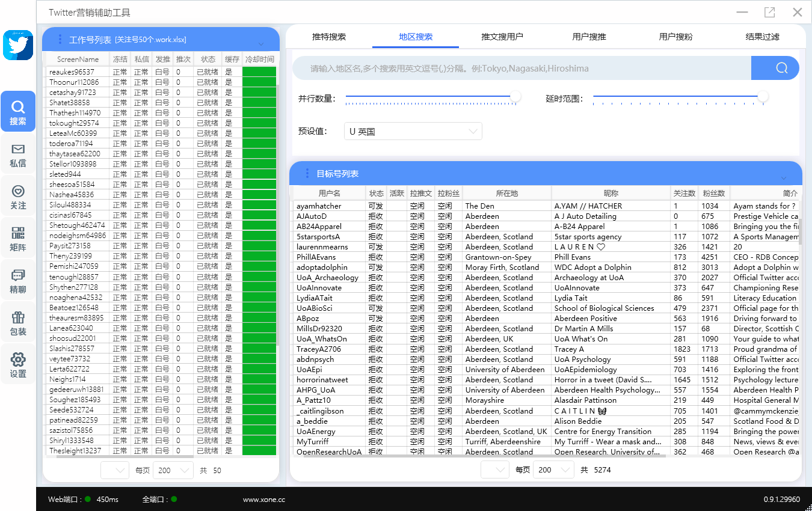Viewport: 812px width, 511px height.
Task: Open the 搜索 sidebar section
Action: pyautogui.click(x=18, y=112)
